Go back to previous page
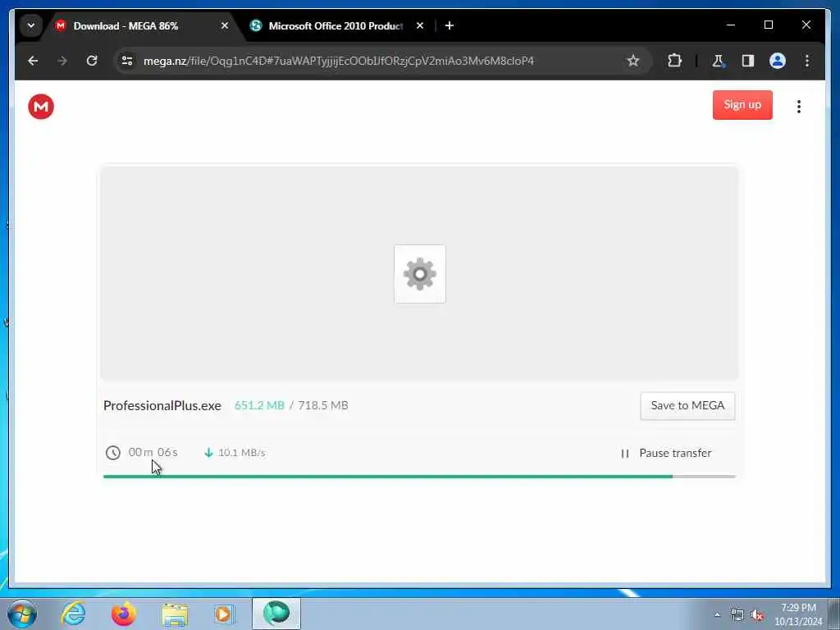Viewport: 840px width, 630px height. [33, 61]
